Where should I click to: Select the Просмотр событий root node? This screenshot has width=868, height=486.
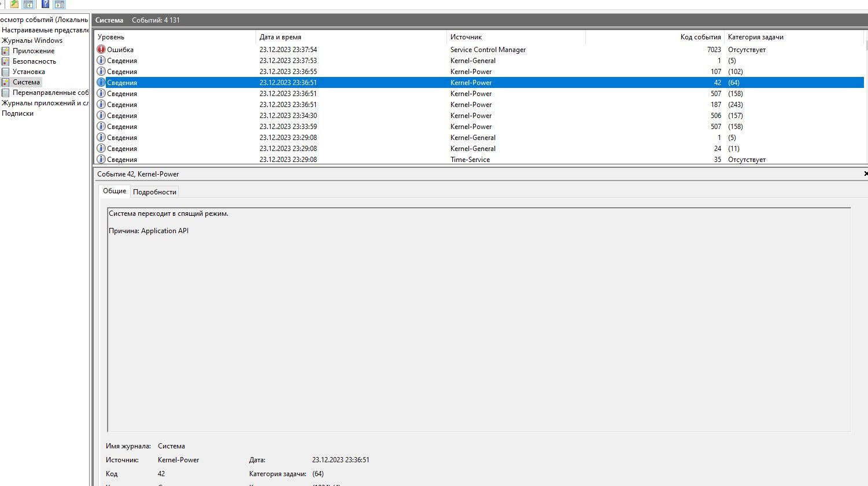45,20
